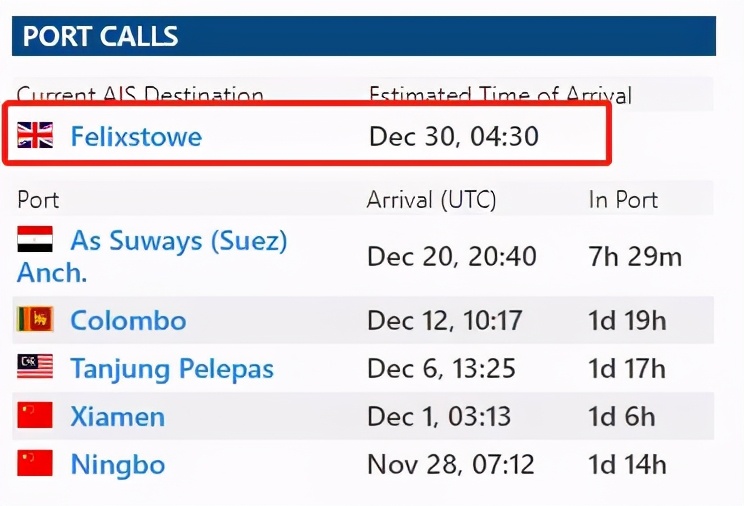Click the China flag beside Xiamen
744x506 pixels.
point(35,415)
